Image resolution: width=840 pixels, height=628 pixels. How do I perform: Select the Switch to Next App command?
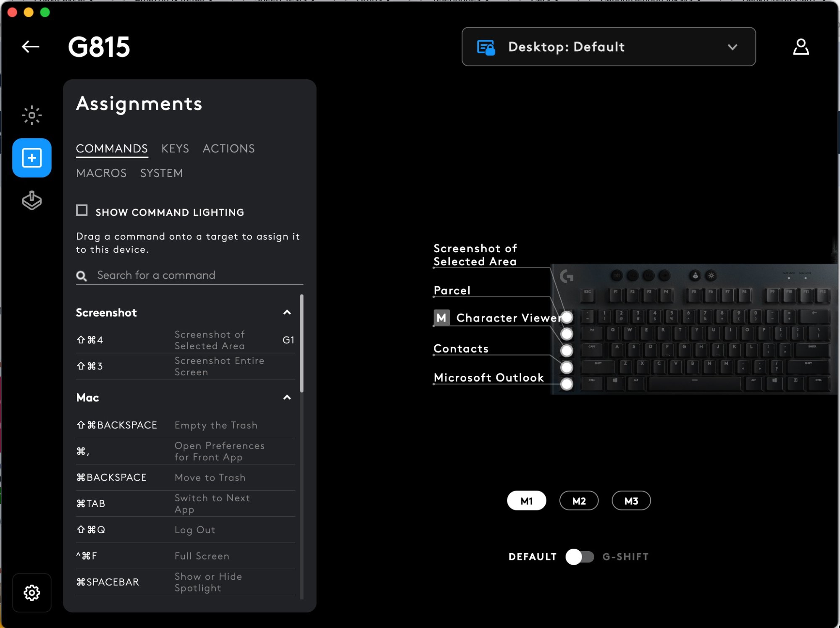pyautogui.click(x=185, y=504)
